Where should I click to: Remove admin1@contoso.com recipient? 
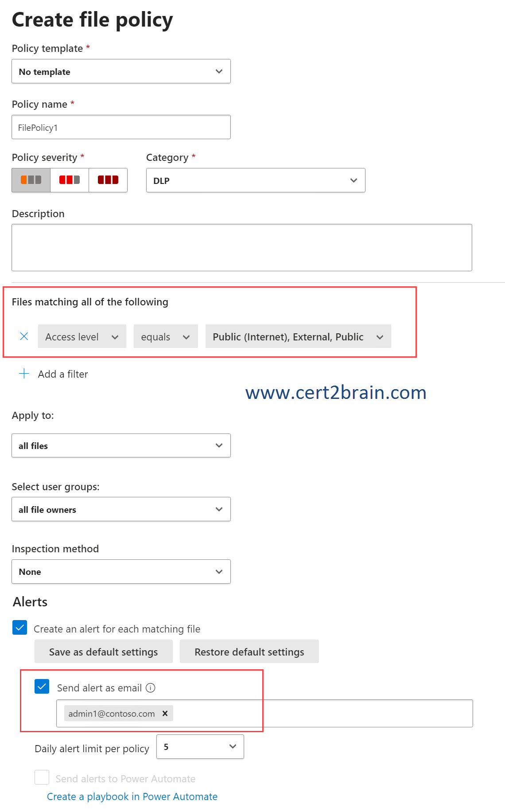(165, 713)
